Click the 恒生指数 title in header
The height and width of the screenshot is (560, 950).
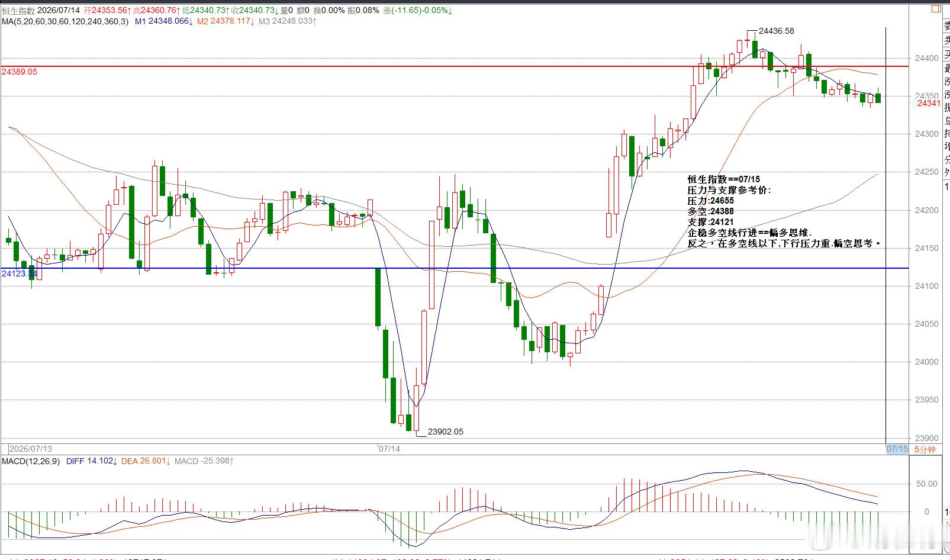pyautogui.click(x=18, y=11)
